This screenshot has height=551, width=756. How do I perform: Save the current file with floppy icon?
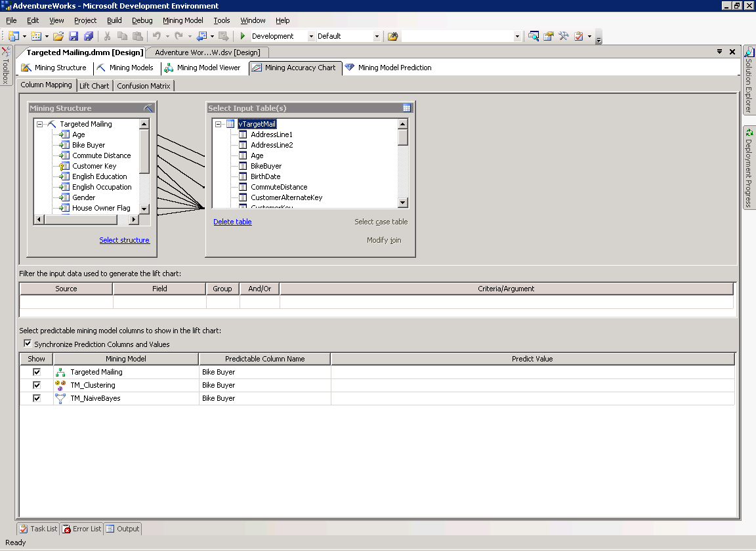click(73, 36)
